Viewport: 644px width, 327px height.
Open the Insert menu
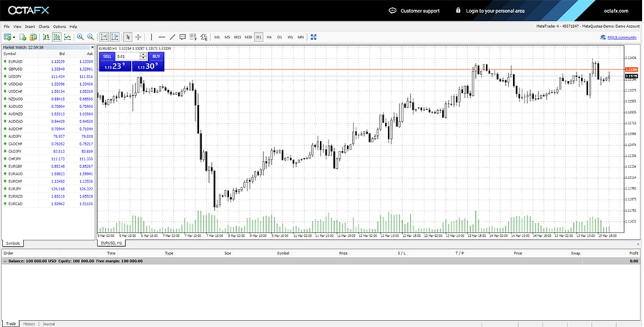tap(29, 26)
